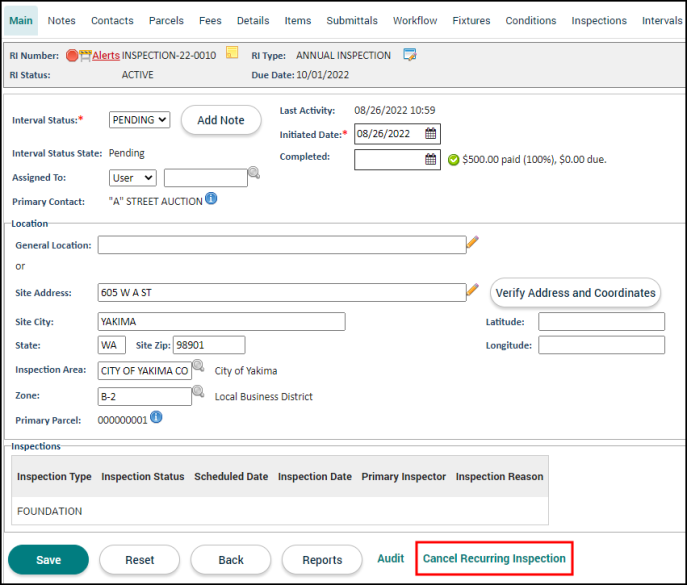Show Primary Parcel info icon

coord(156,417)
